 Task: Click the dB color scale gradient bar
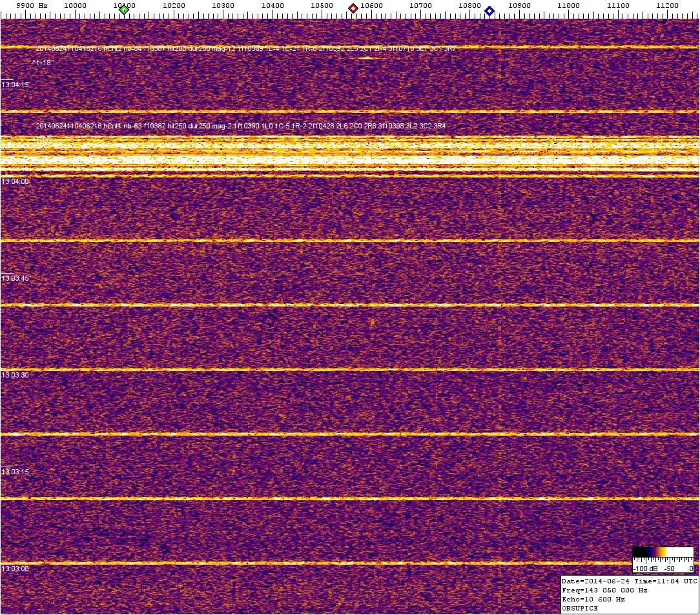(x=663, y=552)
